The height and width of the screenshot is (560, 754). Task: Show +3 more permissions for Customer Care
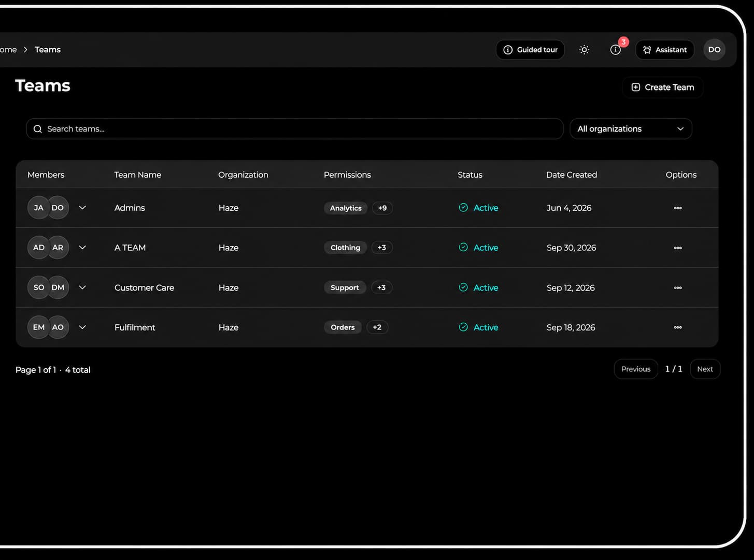[381, 288]
